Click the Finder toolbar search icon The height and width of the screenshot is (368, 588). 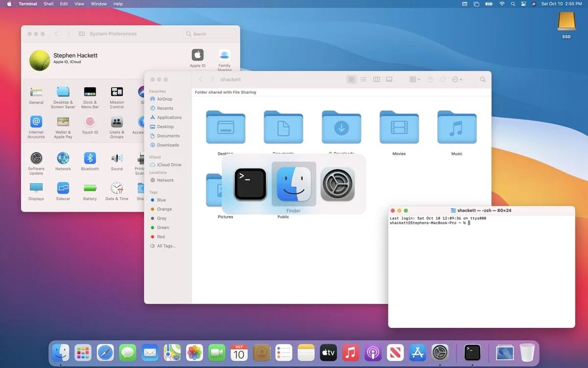point(483,79)
